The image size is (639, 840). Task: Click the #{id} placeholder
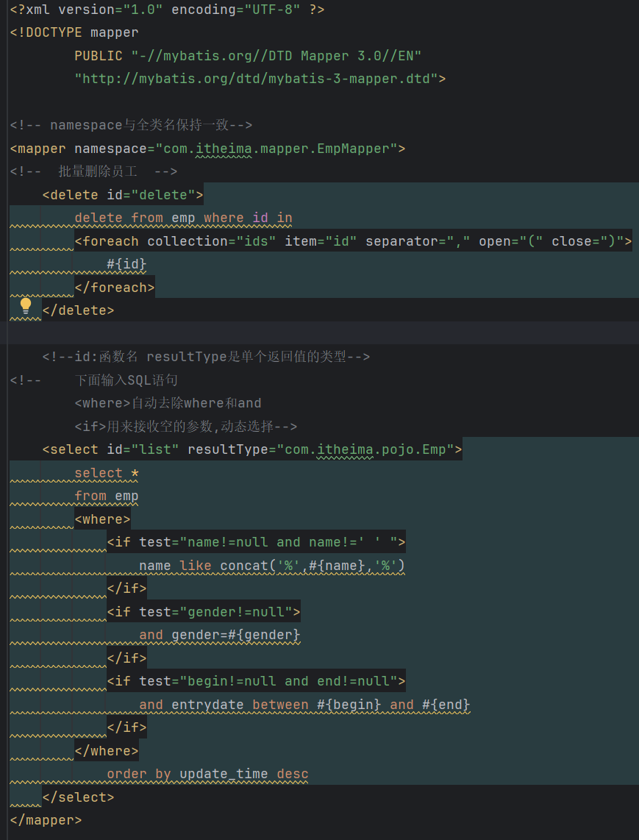(126, 264)
